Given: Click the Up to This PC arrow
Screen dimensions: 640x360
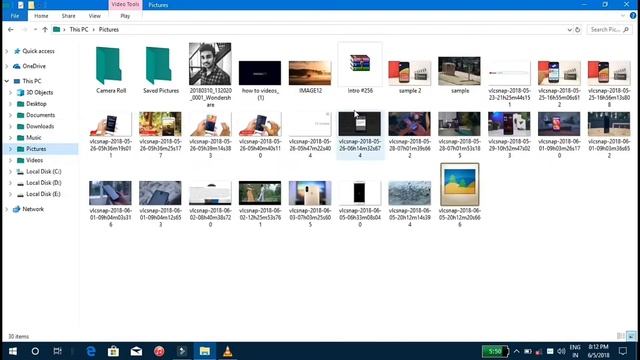Looking at the screenshot, I should click(x=45, y=29).
